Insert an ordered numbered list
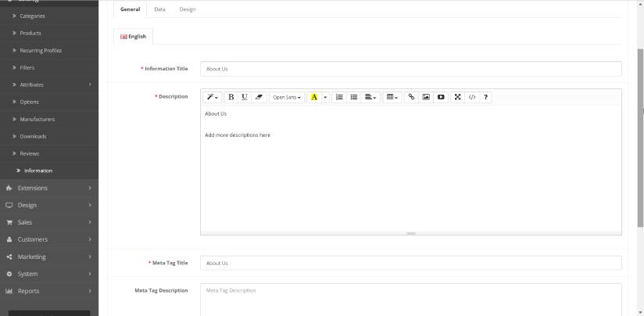This screenshot has width=644, height=316. coord(339,97)
